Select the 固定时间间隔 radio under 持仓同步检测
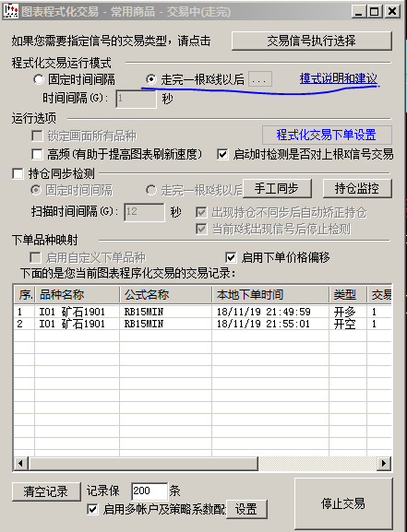The height and width of the screenshot is (532, 407). [x=35, y=190]
